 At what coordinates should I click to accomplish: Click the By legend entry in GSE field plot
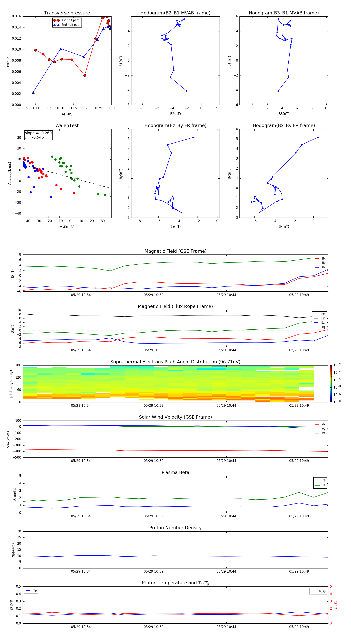pyautogui.click(x=320, y=263)
